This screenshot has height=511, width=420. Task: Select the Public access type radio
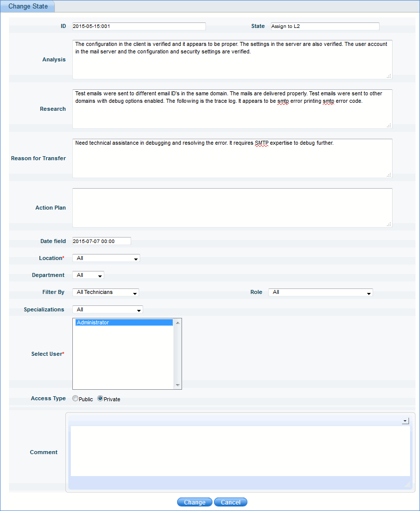click(75, 399)
